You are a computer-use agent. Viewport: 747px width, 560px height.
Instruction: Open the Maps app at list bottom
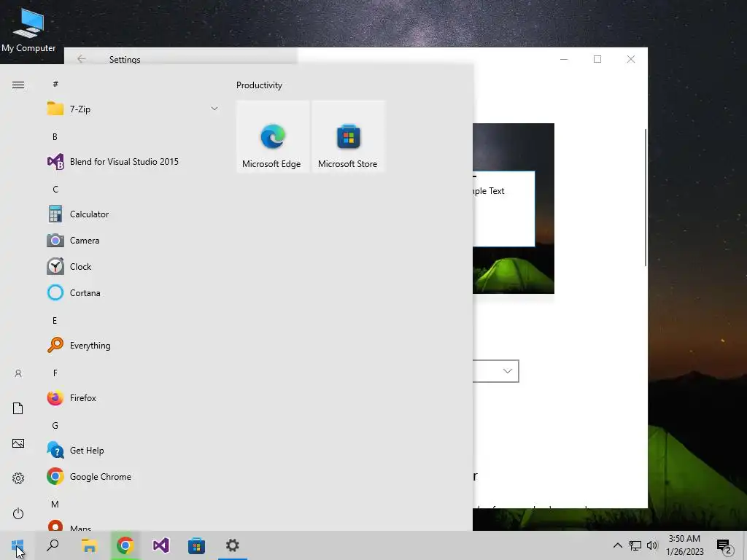click(x=133, y=526)
